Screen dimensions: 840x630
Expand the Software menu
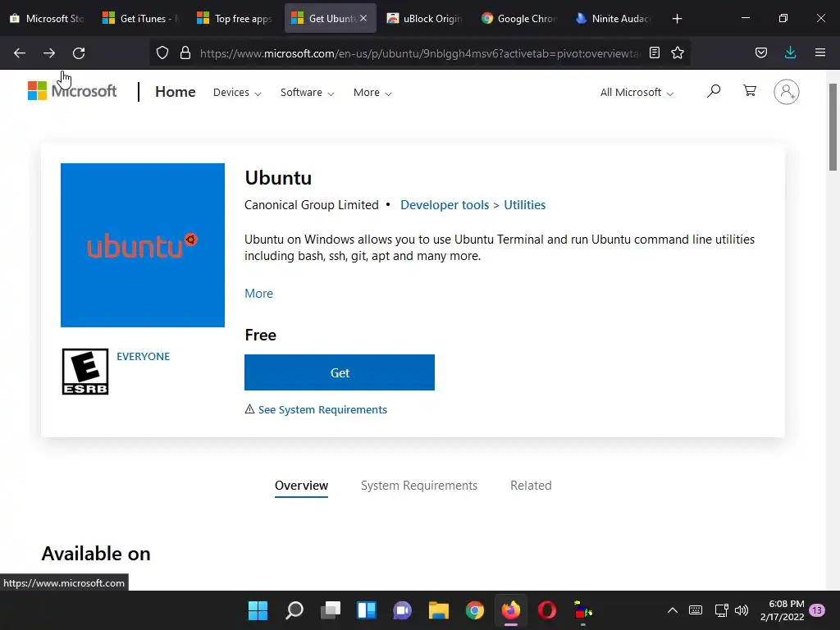pyautogui.click(x=307, y=93)
